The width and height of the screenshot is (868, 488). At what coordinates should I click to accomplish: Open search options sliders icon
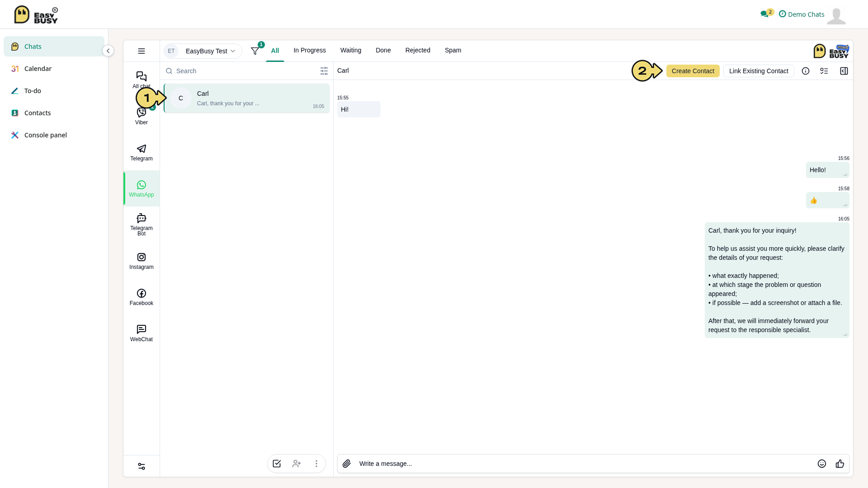click(x=324, y=71)
